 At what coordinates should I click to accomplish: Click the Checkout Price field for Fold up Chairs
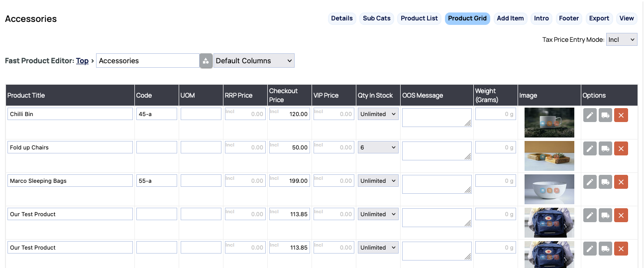coord(289,147)
